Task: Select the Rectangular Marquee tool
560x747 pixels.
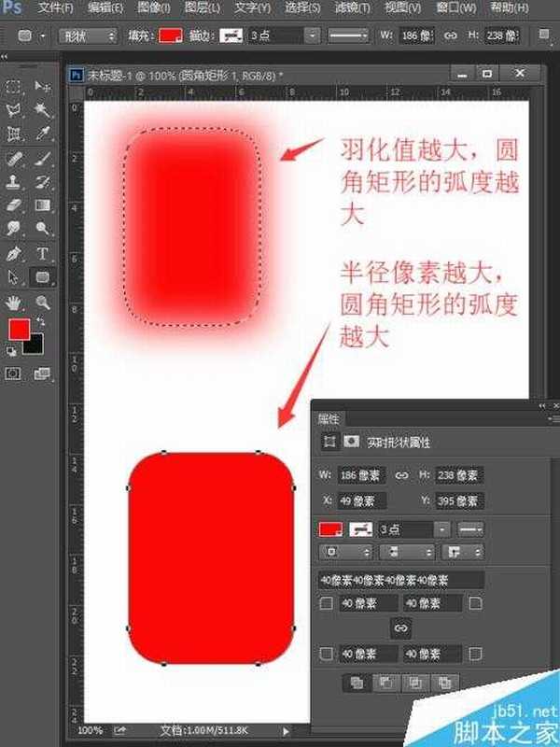Action: click(14, 87)
